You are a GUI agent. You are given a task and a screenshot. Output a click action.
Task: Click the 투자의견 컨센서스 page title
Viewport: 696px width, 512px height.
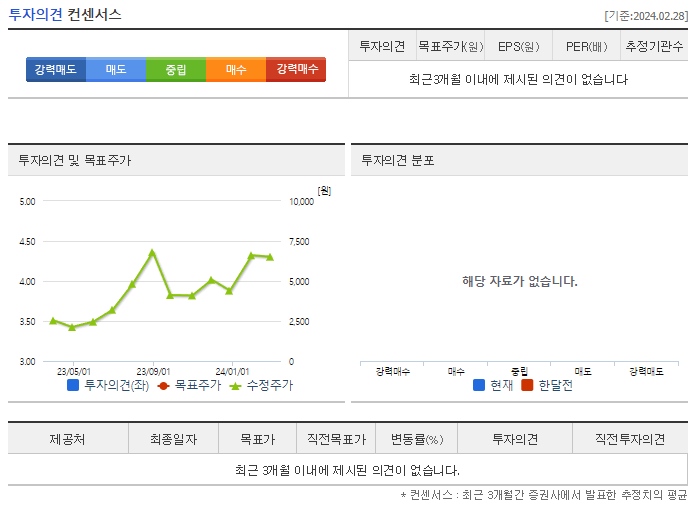click(65, 15)
